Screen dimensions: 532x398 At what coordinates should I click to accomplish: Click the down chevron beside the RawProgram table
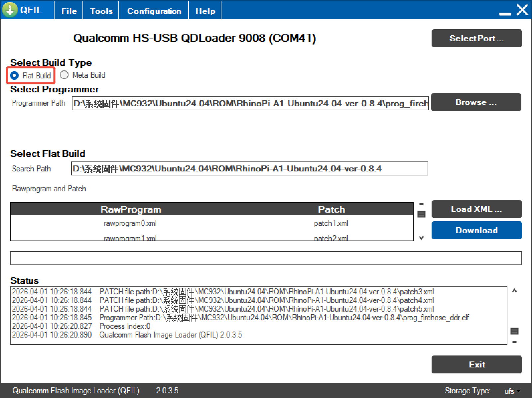[x=421, y=238]
